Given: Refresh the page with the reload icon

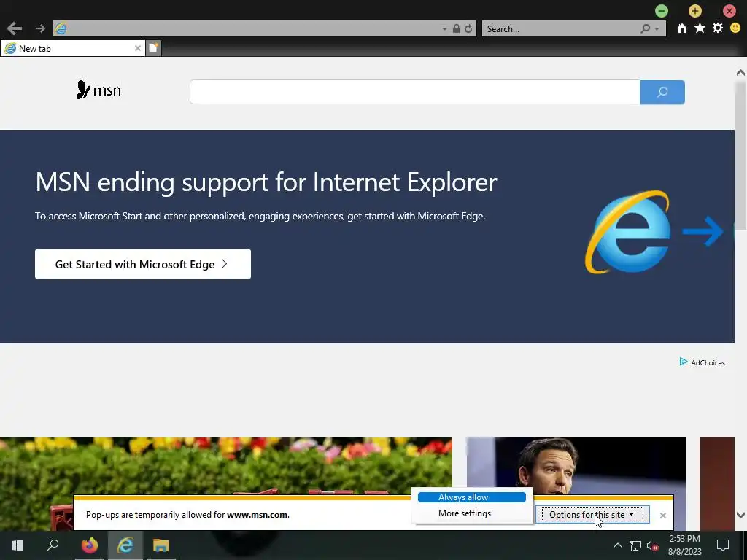Looking at the screenshot, I should coord(468,28).
